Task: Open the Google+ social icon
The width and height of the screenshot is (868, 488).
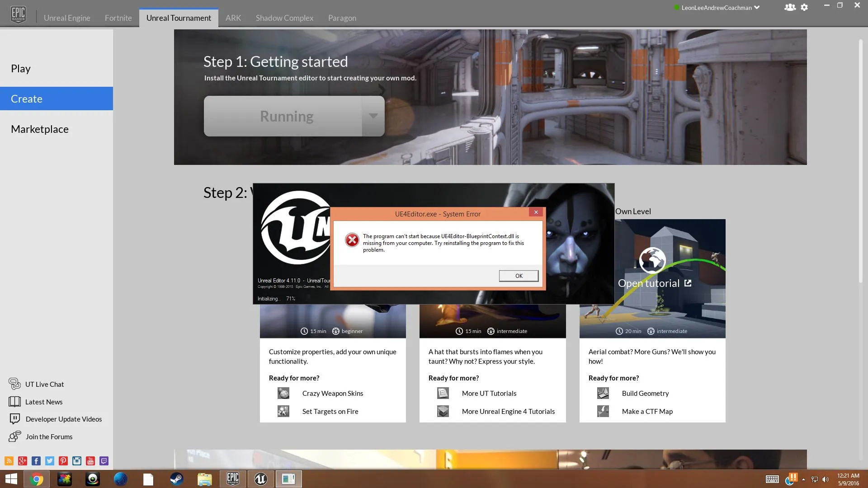Action: point(23,461)
